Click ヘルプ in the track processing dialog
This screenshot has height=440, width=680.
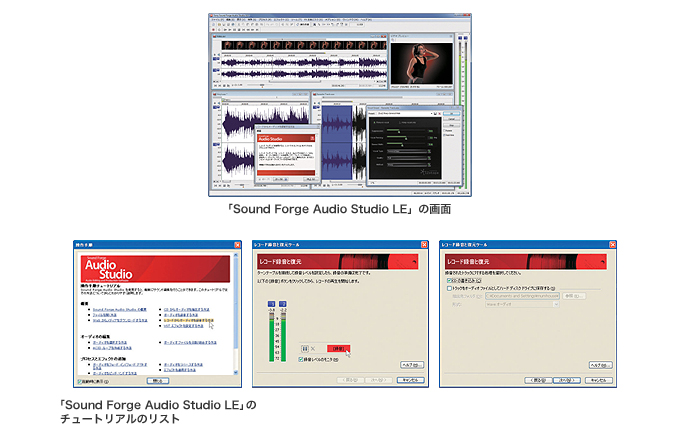point(600,365)
